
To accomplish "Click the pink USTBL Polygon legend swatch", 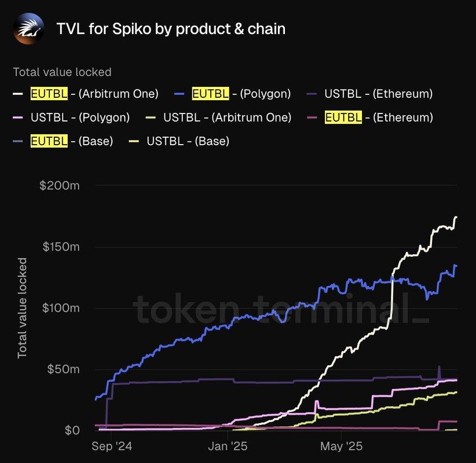I will tap(18, 117).
